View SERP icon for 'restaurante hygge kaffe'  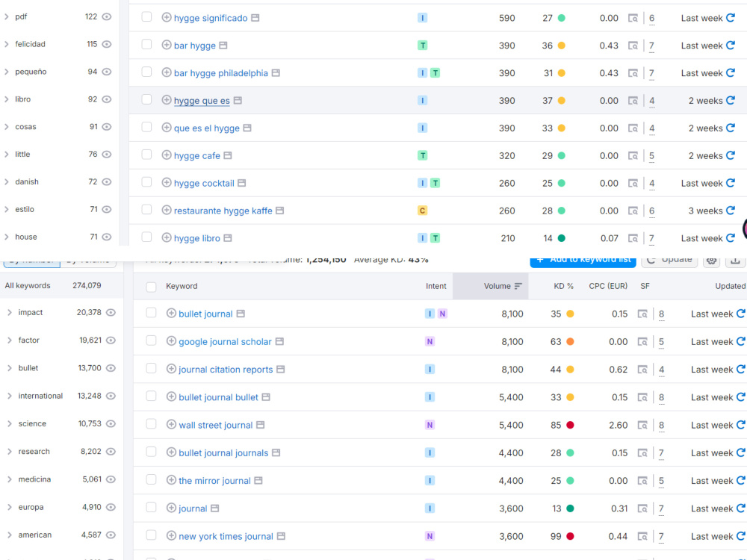coord(633,211)
